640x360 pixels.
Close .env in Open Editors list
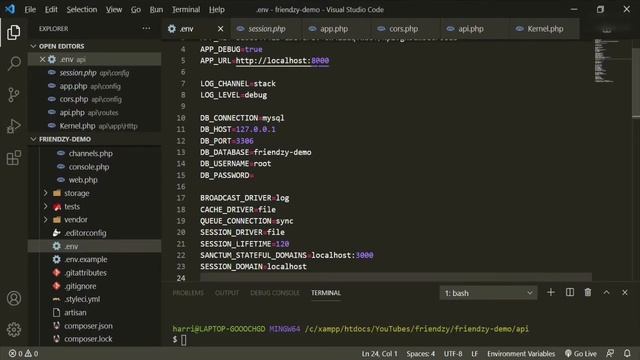pos(42,60)
